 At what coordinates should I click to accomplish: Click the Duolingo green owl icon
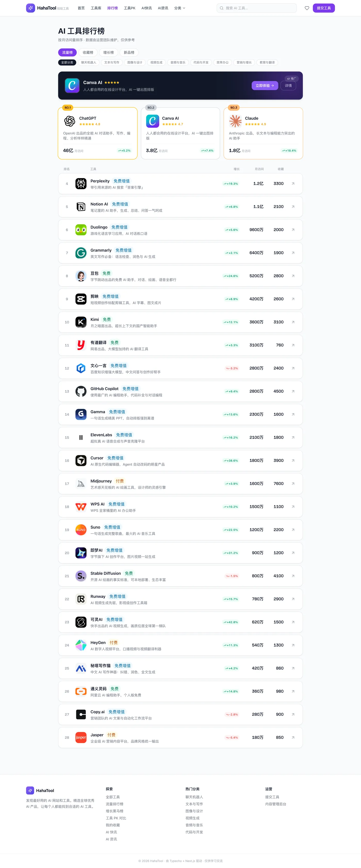pos(81,230)
